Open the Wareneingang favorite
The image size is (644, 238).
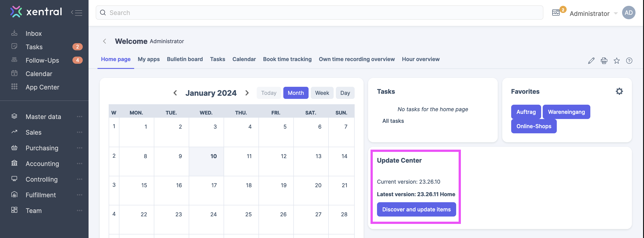click(566, 112)
